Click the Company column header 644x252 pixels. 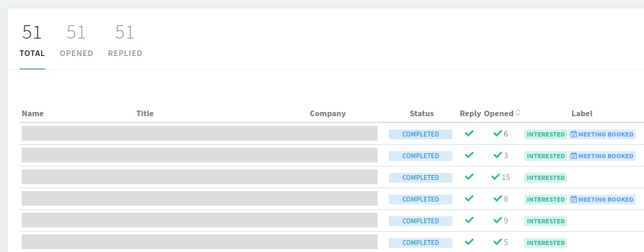(x=328, y=113)
